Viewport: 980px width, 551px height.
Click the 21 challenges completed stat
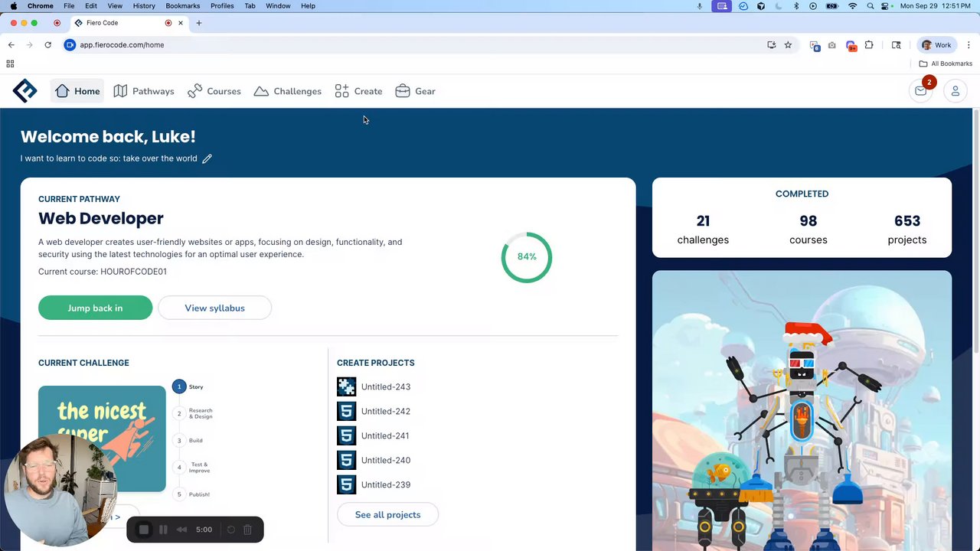(x=703, y=230)
